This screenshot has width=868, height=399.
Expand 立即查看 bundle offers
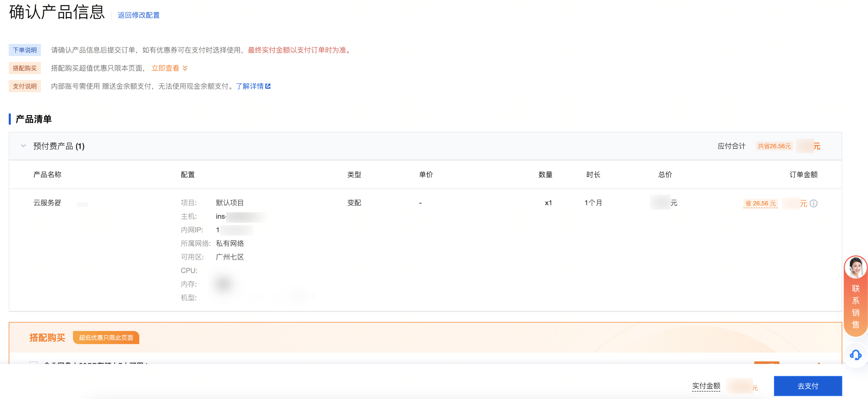pyautogui.click(x=165, y=68)
